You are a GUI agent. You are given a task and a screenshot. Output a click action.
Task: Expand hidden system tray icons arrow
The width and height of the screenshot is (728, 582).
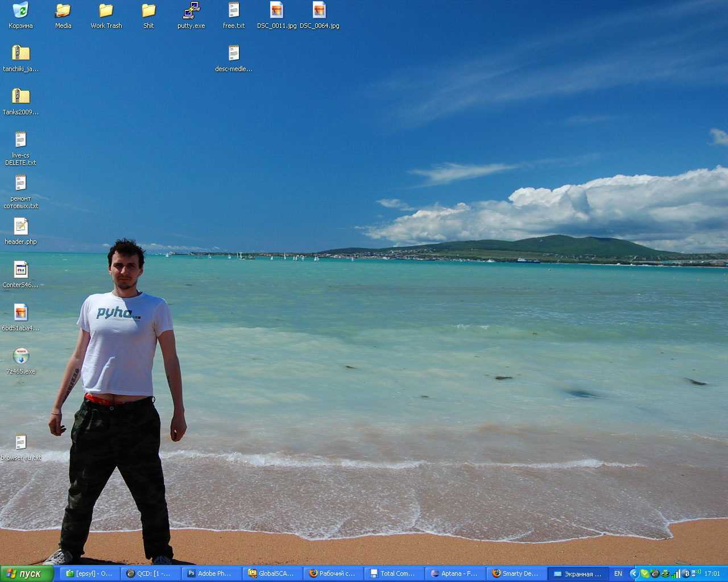click(x=634, y=573)
